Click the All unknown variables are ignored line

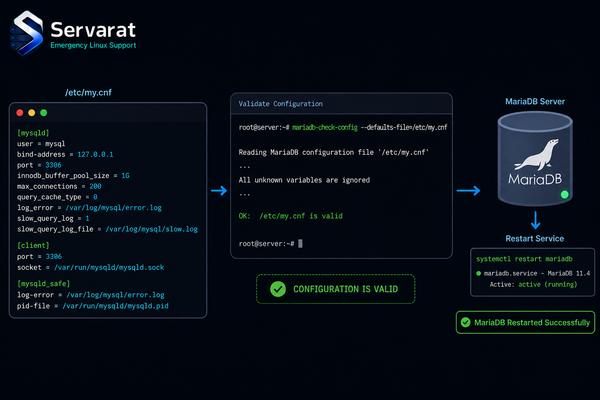point(304,180)
